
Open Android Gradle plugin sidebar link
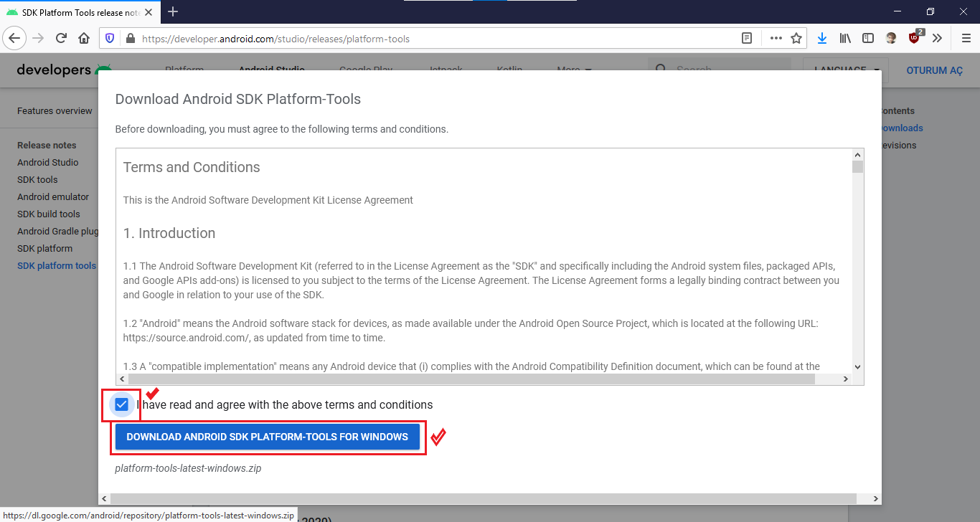tap(58, 232)
